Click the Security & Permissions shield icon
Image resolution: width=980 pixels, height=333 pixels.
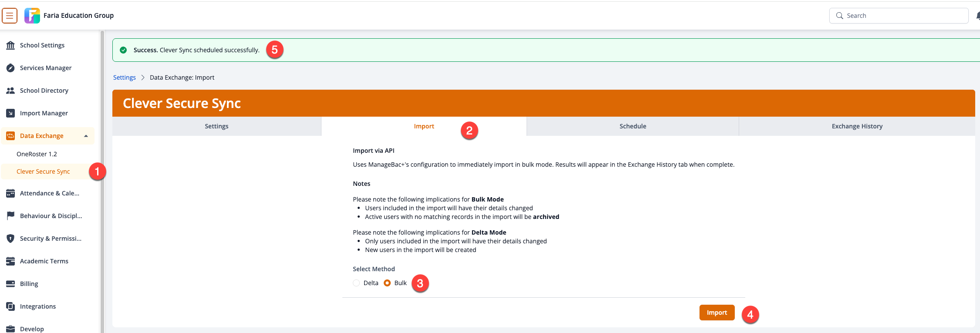[x=10, y=239]
